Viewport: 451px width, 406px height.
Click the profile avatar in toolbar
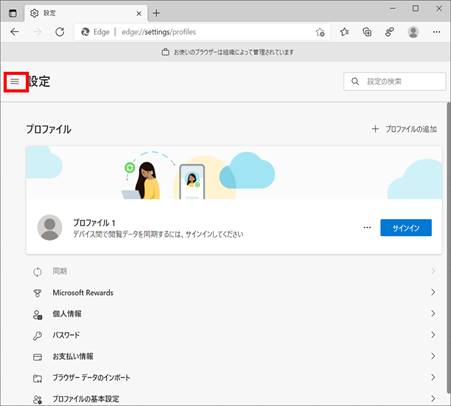[413, 32]
